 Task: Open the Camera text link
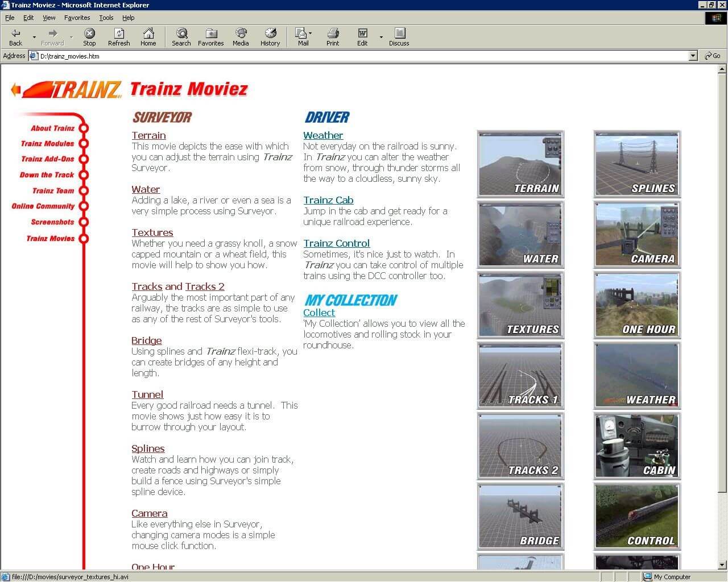150,513
